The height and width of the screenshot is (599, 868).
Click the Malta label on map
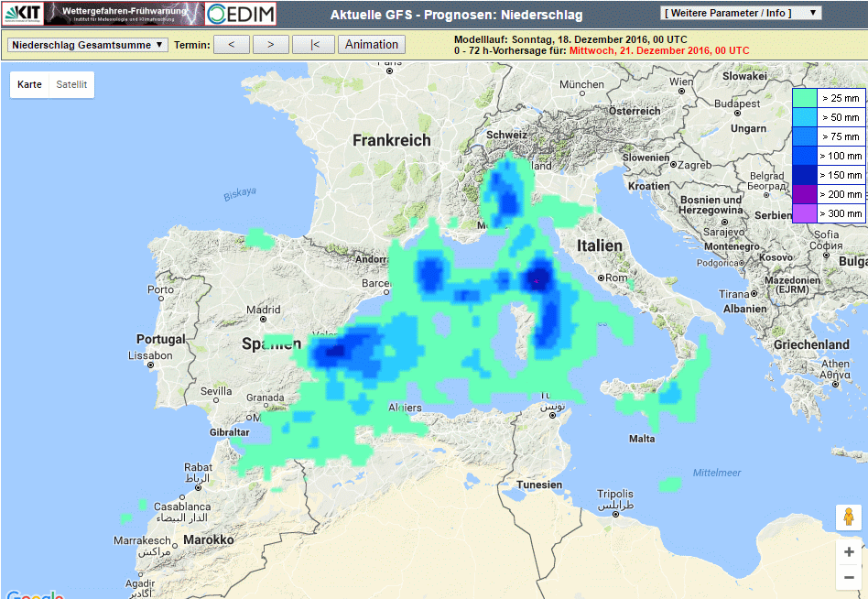pyautogui.click(x=642, y=439)
